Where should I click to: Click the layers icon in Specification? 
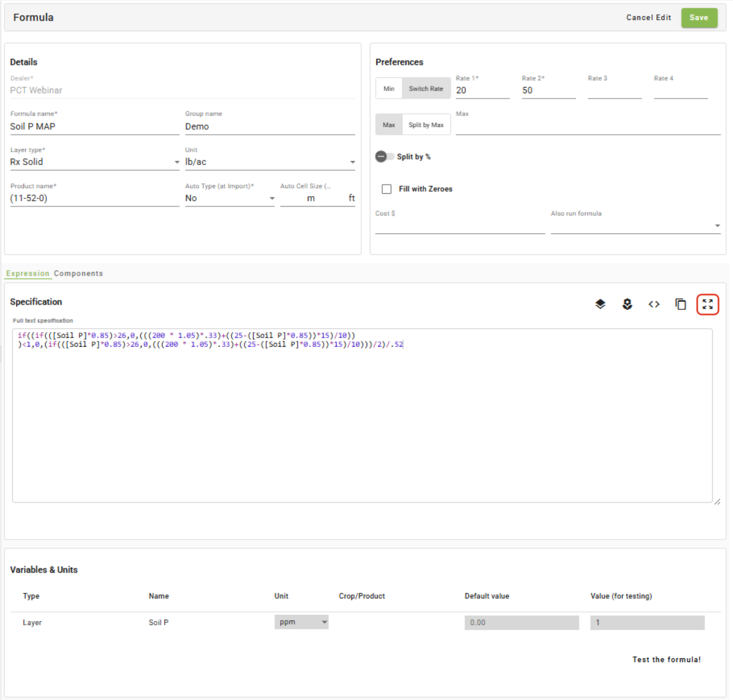point(600,304)
